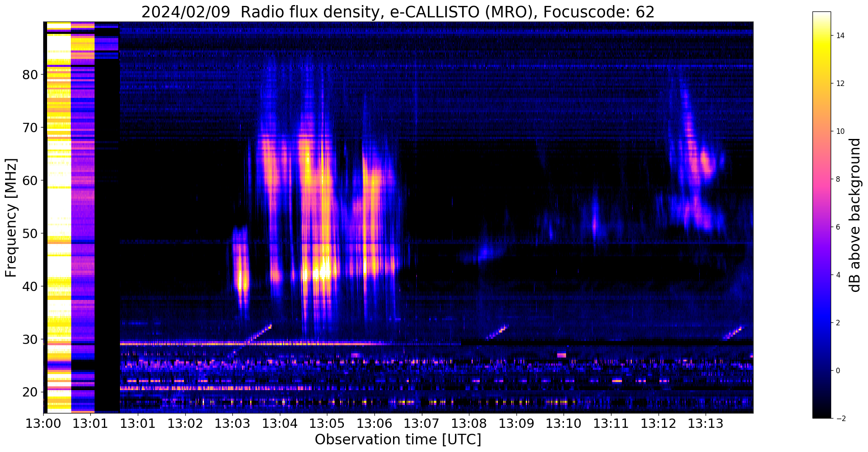Click the colorbar tick label '0'
The width and height of the screenshot is (868, 452).
coord(837,371)
